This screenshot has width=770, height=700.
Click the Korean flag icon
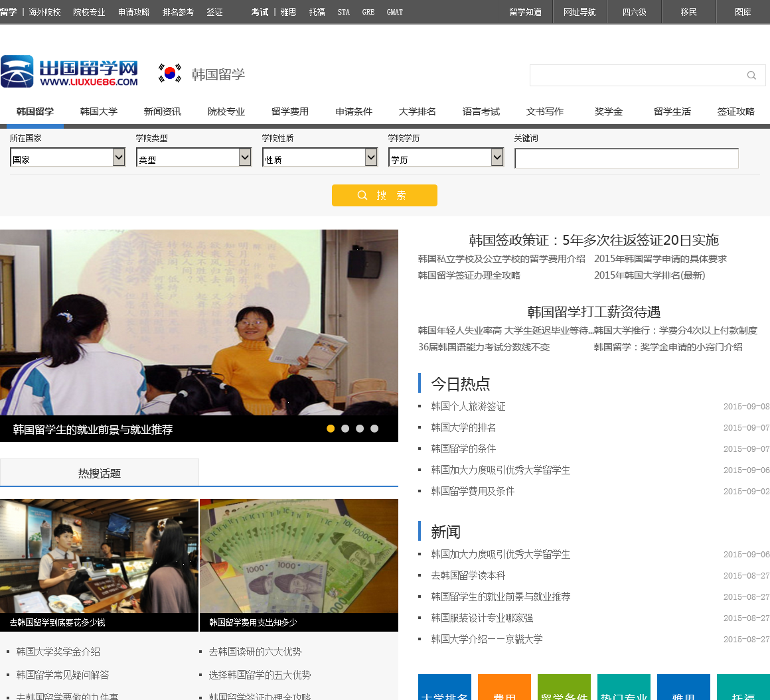pyautogui.click(x=170, y=73)
